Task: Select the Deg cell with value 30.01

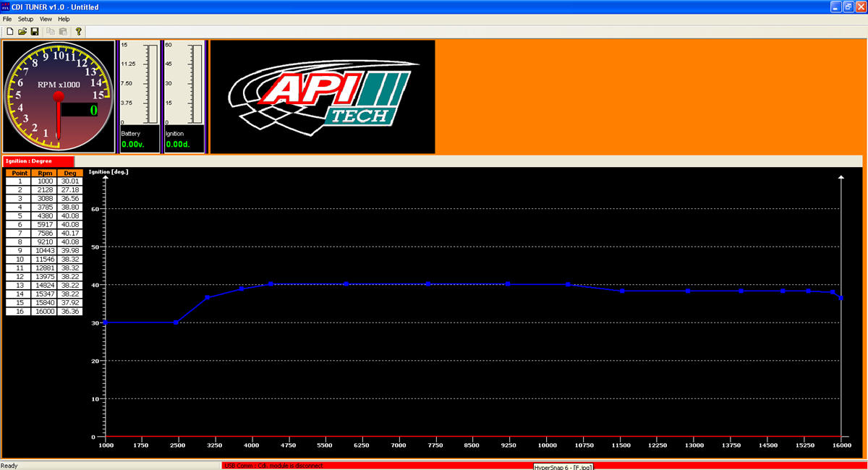Action: [70, 181]
